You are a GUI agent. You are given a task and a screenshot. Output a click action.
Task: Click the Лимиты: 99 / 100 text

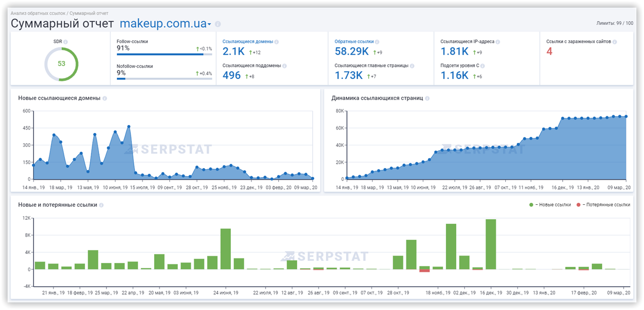[616, 23]
